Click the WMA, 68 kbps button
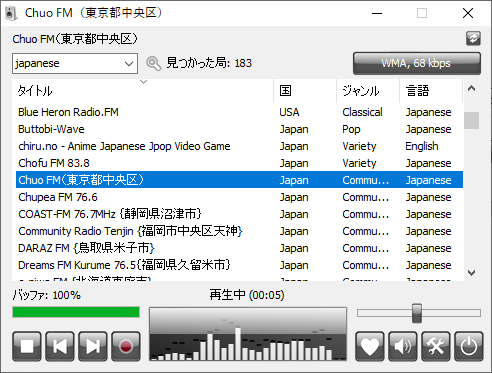The width and height of the screenshot is (492, 373). click(x=417, y=63)
